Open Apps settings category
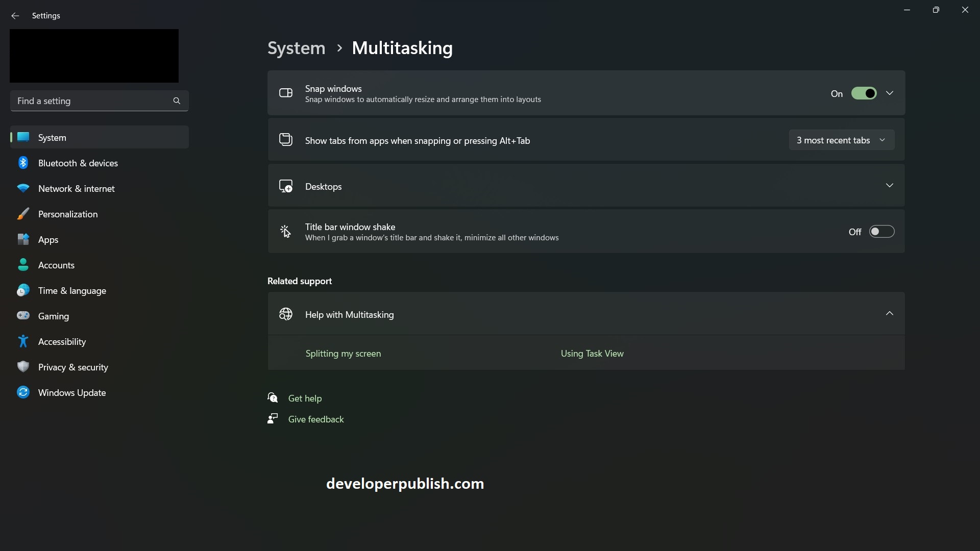The width and height of the screenshot is (980, 551). (x=48, y=240)
